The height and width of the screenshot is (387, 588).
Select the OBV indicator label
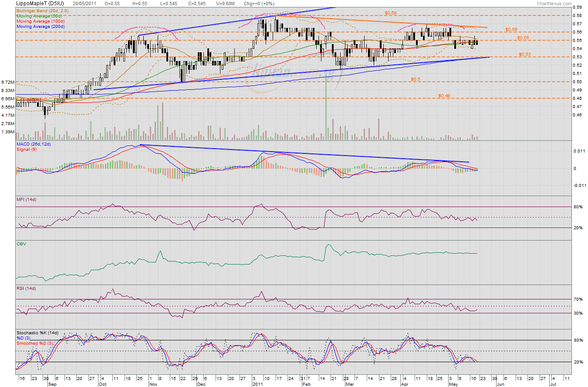tap(21, 244)
